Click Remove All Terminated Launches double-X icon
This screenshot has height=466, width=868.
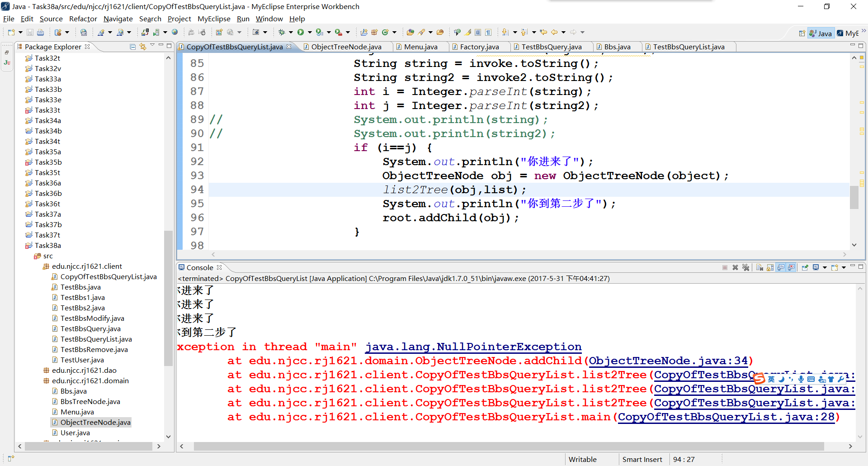(x=745, y=267)
